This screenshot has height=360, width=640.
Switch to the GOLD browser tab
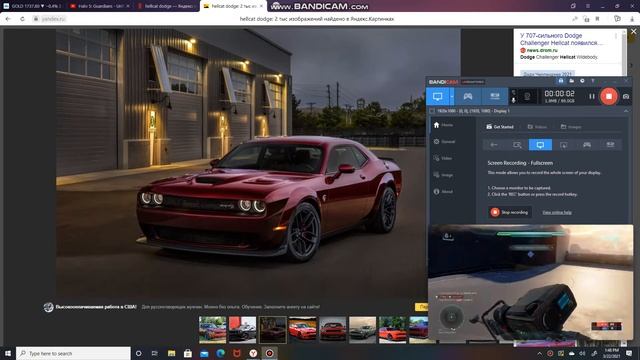click(x=32, y=6)
